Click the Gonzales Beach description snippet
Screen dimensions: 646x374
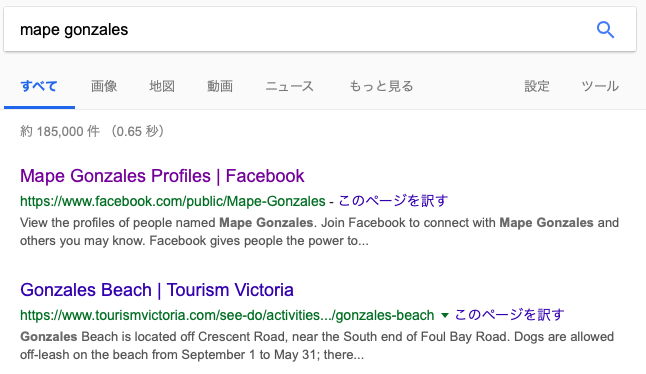pos(317,346)
